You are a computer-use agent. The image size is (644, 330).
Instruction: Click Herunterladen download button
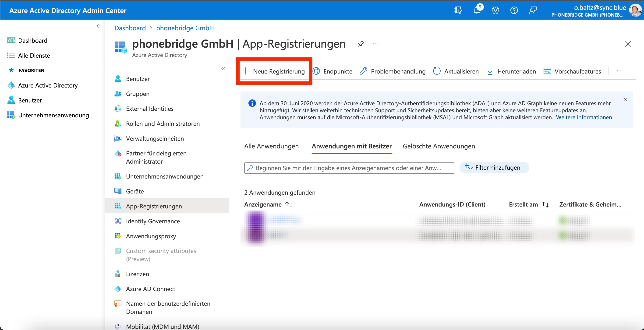(x=512, y=71)
